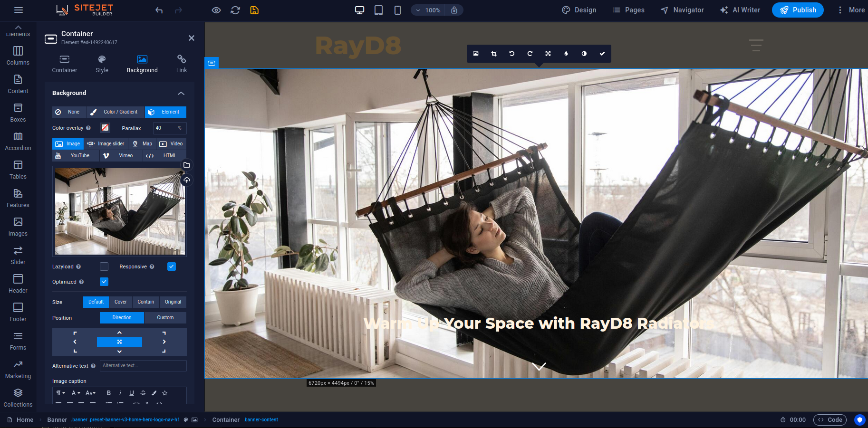Switch to desktop viewport
Screen dimensions: 868x428
click(360, 10)
